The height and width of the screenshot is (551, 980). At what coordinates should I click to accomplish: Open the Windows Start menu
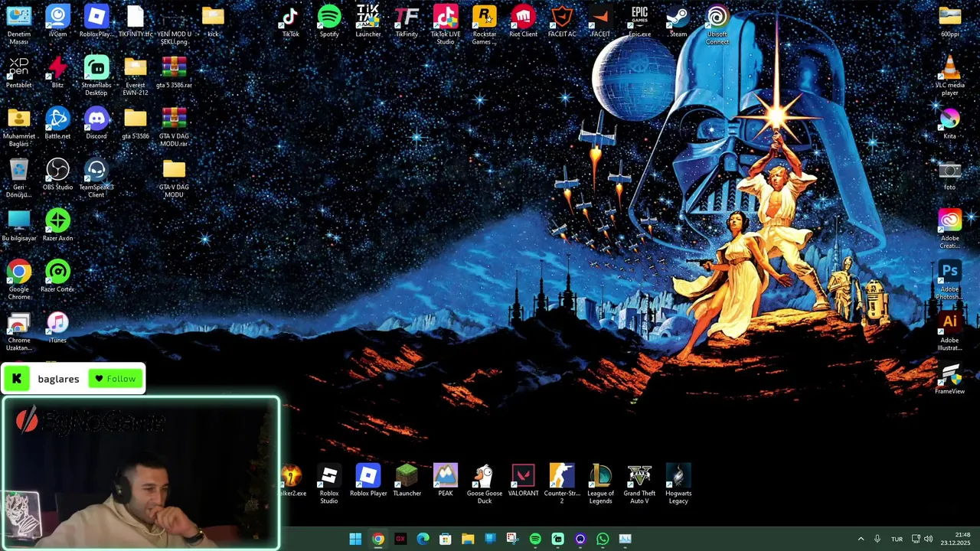355,539
